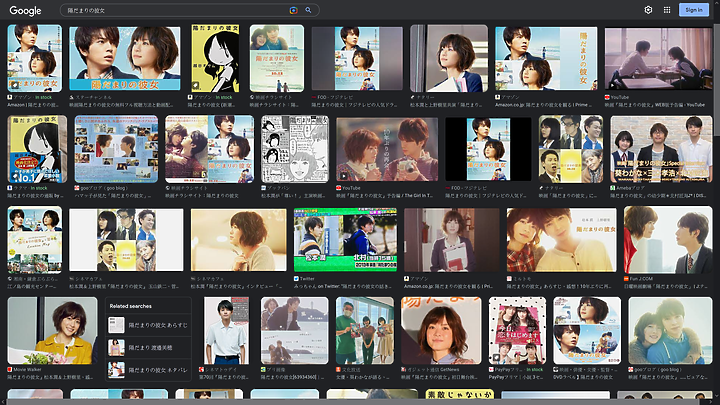
Task: Click the Google logo
Action: [25, 10]
